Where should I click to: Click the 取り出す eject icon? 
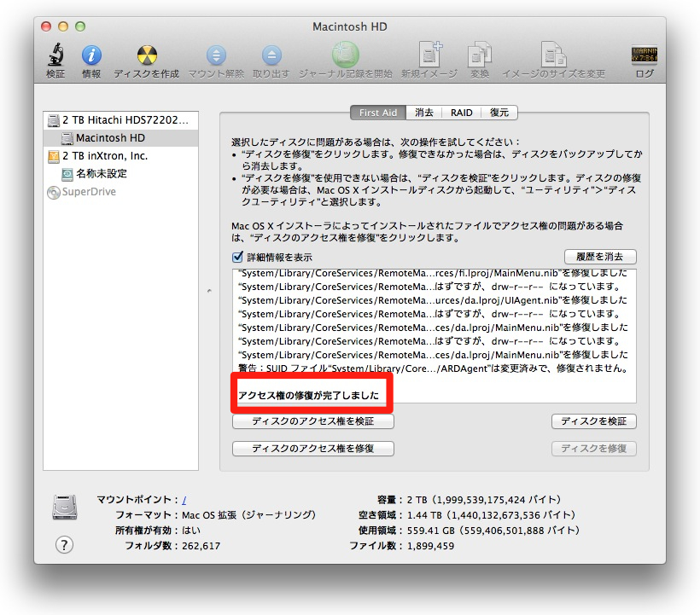(271, 56)
